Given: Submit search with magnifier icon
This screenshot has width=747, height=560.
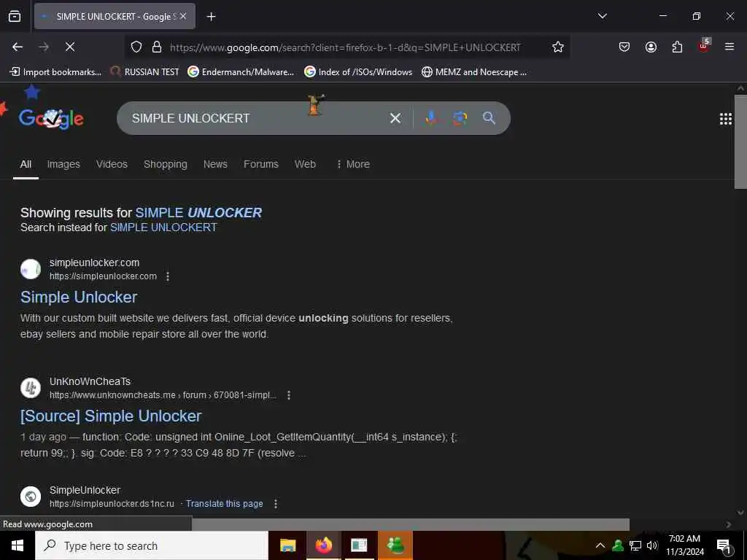Looking at the screenshot, I should [489, 117].
